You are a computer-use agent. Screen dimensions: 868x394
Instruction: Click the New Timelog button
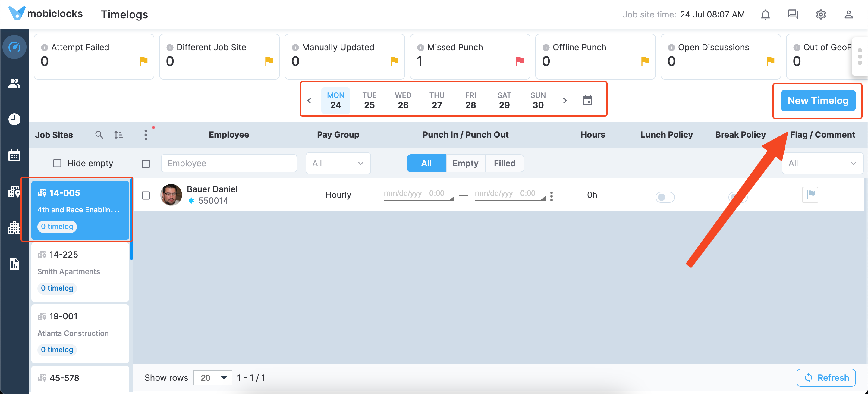(x=818, y=100)
